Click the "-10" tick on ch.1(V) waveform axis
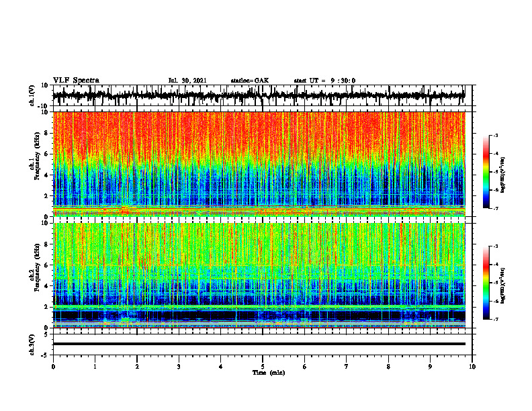The height and width of the screenshot is (411, 532). pos(44,106)
